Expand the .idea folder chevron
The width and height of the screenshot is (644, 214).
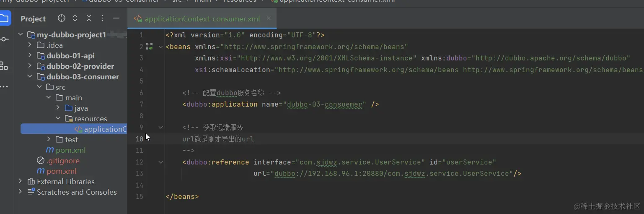pyautogui.click(x=30, y=45)
